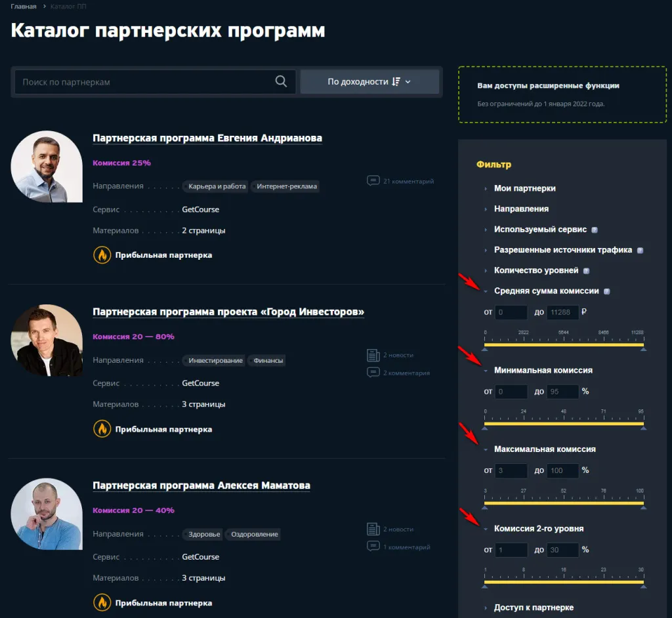Click the Поиск по партнеркам search field
672x618 pixels.
[144, 82]
